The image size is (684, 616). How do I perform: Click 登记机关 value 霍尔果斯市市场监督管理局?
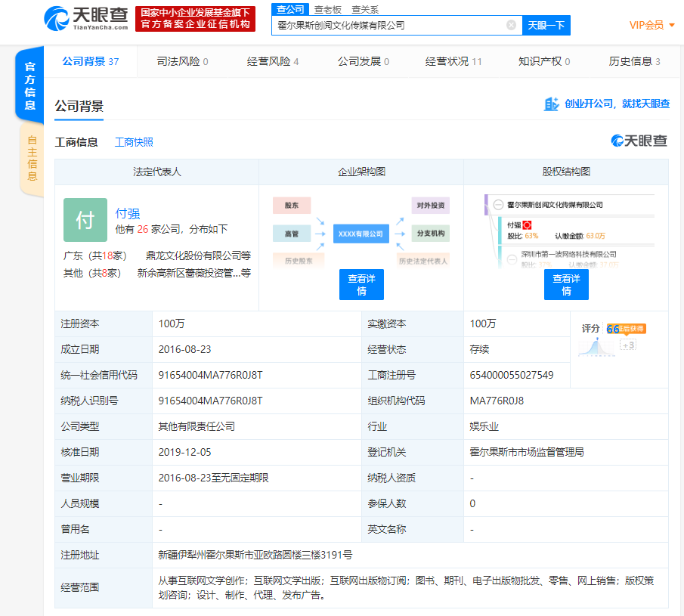527,453
